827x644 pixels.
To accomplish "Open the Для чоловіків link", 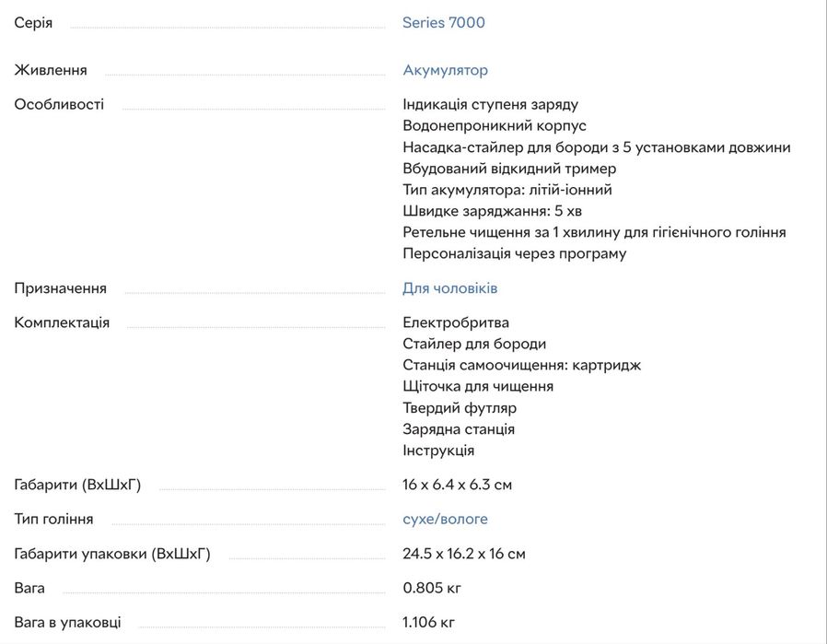I will pyautogui.click(x=449, y=288).
